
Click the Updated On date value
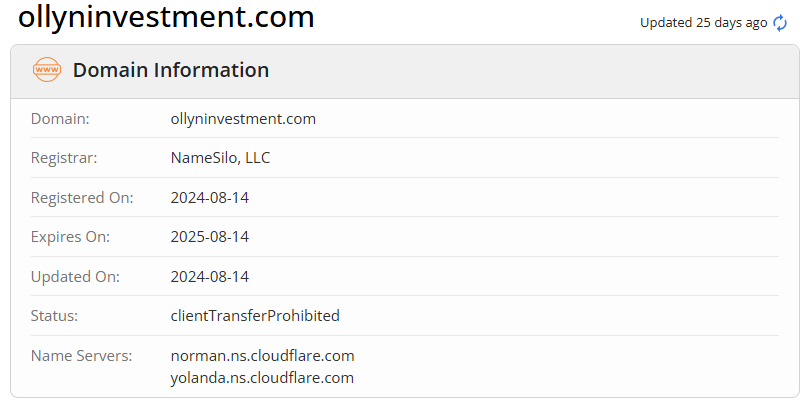210,276
